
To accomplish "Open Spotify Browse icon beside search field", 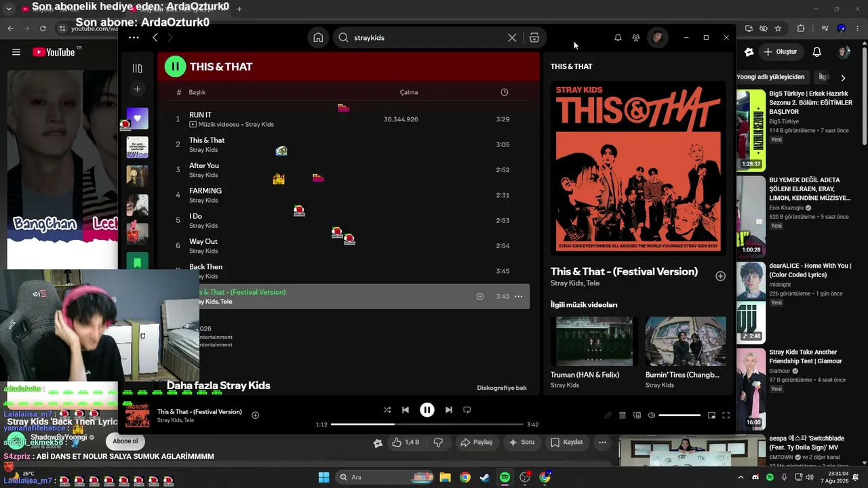I will [534, 38].
